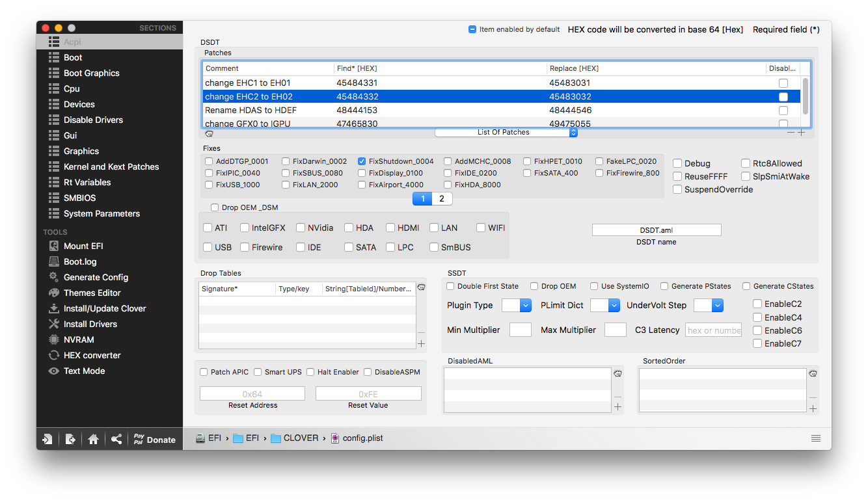Click the PayPal Donate button
The height and width of the screenshot is (502, 868).
(154, 439)
